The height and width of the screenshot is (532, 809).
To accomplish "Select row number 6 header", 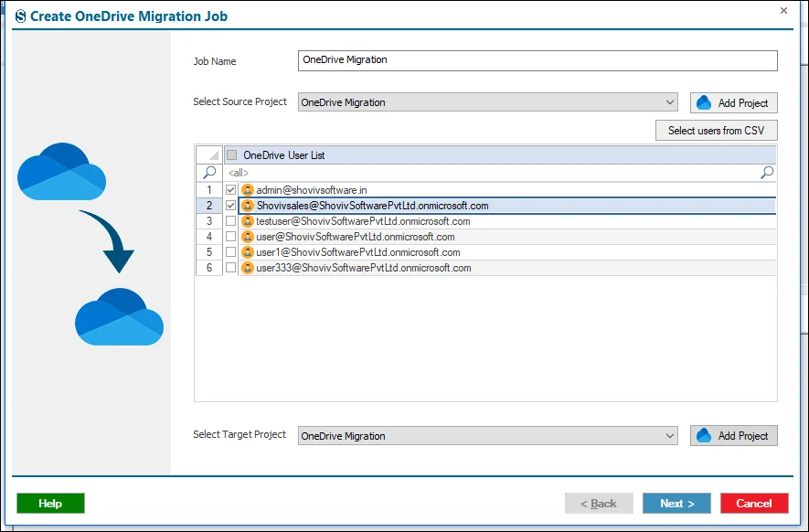I will pyautogui.click(x=209, y=267).
